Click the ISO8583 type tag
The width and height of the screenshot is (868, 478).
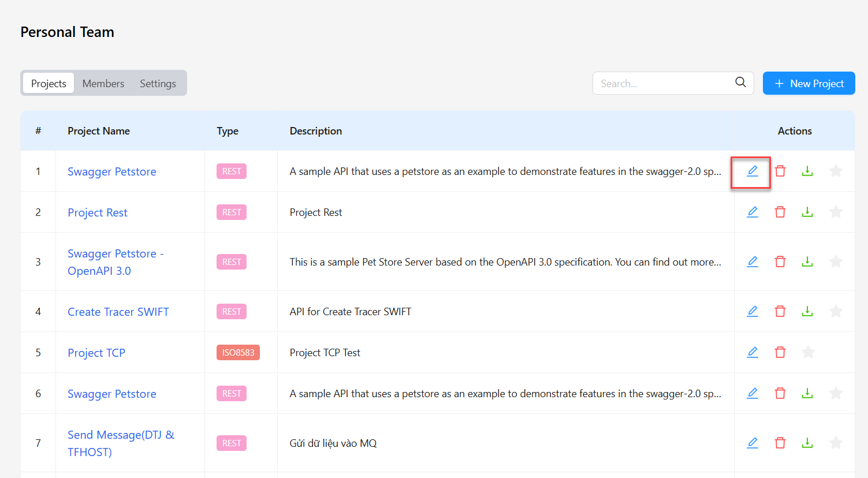(x=238, y=352)
